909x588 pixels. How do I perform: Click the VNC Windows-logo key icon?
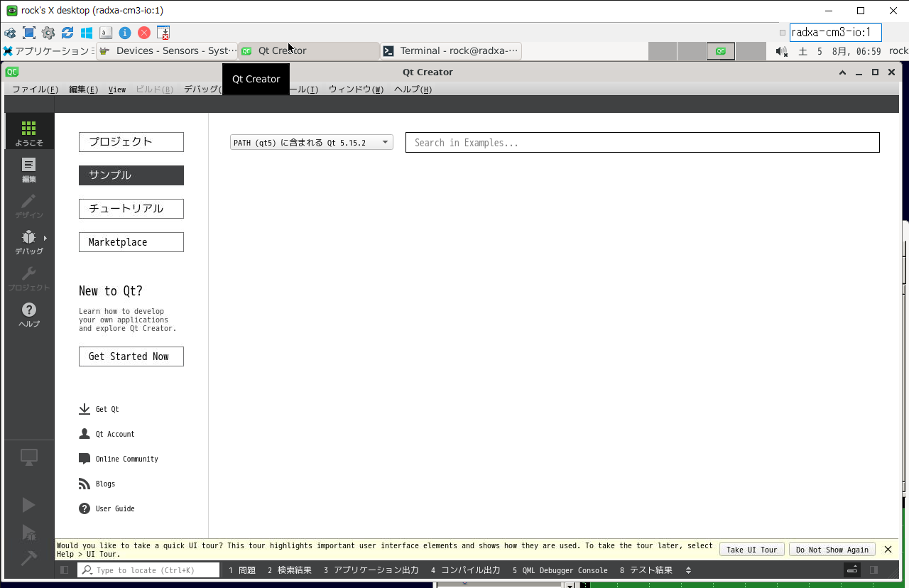[87, 33]
